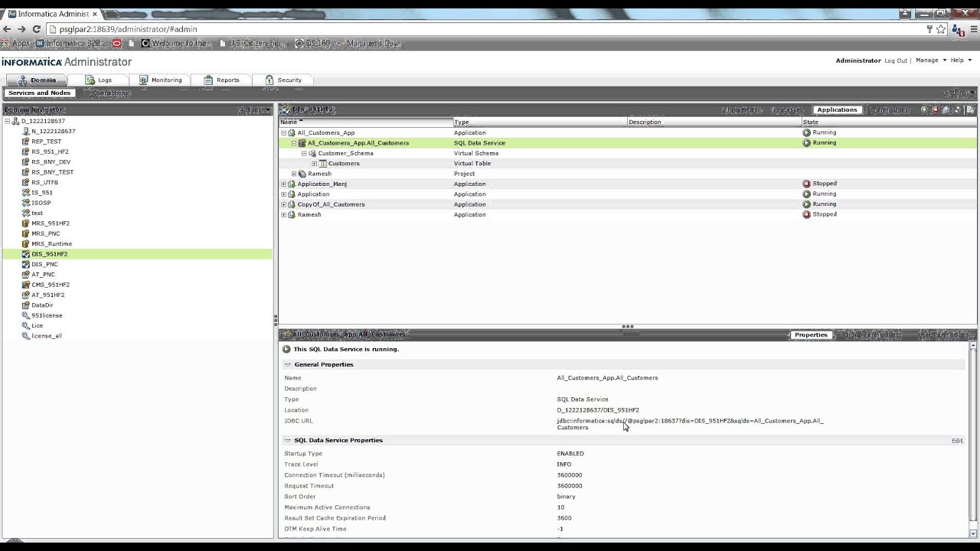The height and width of the screenshot is (551, 980).
Task: Click the bookmark star in address bar
Action: coord(941,29)
